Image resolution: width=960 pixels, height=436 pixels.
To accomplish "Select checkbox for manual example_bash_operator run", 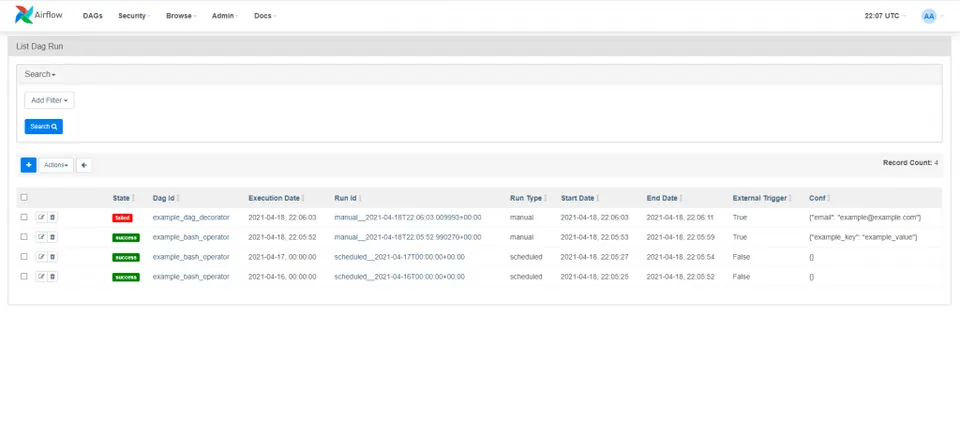I will 24,236.
